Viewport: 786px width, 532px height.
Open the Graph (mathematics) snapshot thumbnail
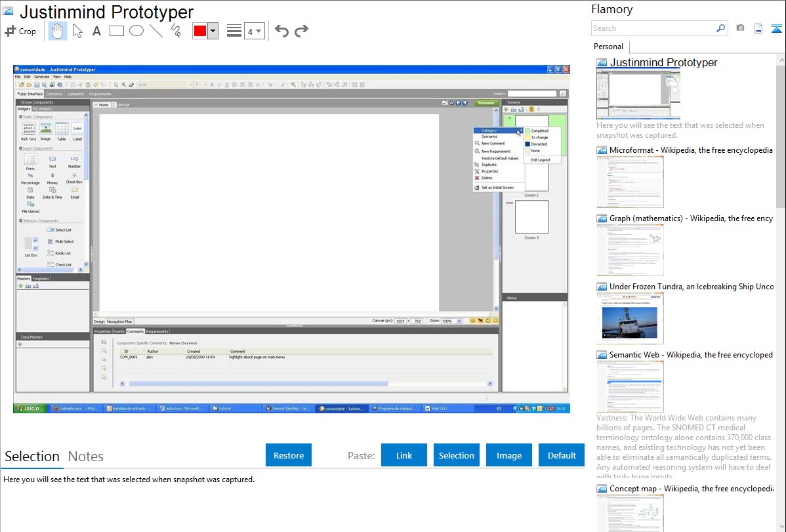coord(630,250)
